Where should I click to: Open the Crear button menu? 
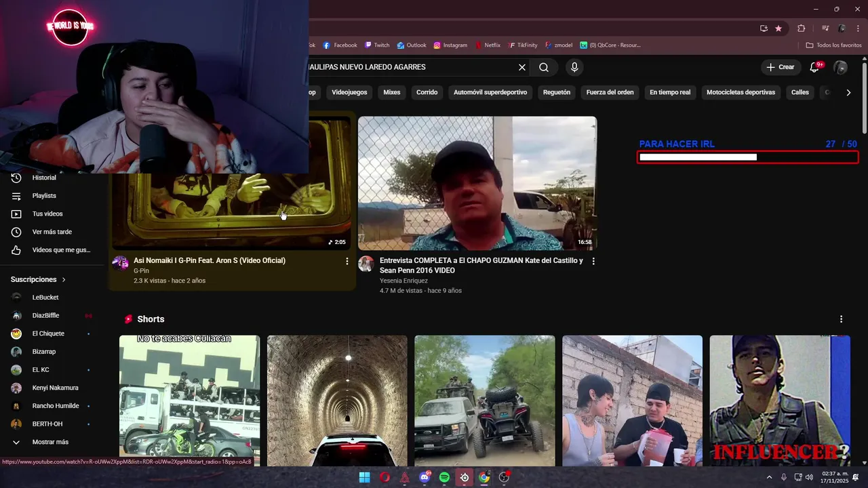[x=780, y=67]
